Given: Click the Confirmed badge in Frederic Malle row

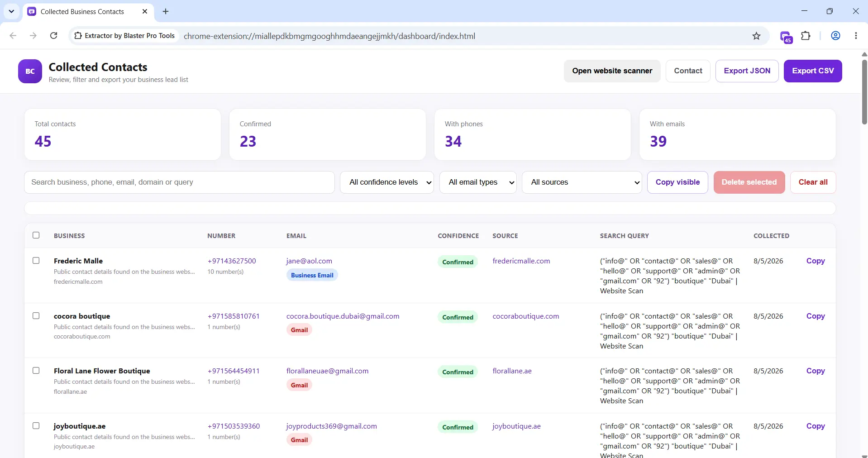Looking at the screenshot, I should pyautogui.click(x=458, y=262).
